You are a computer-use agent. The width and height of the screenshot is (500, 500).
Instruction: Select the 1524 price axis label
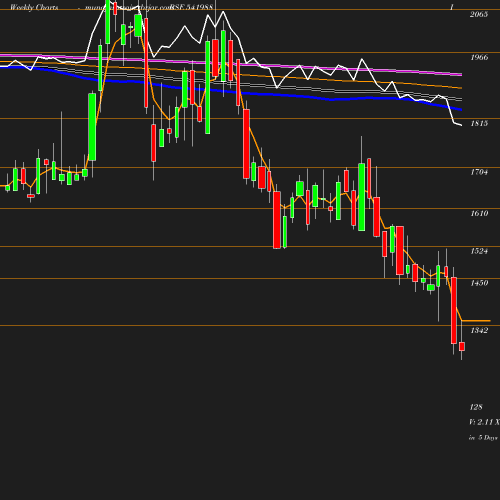(x=479, y=251)
